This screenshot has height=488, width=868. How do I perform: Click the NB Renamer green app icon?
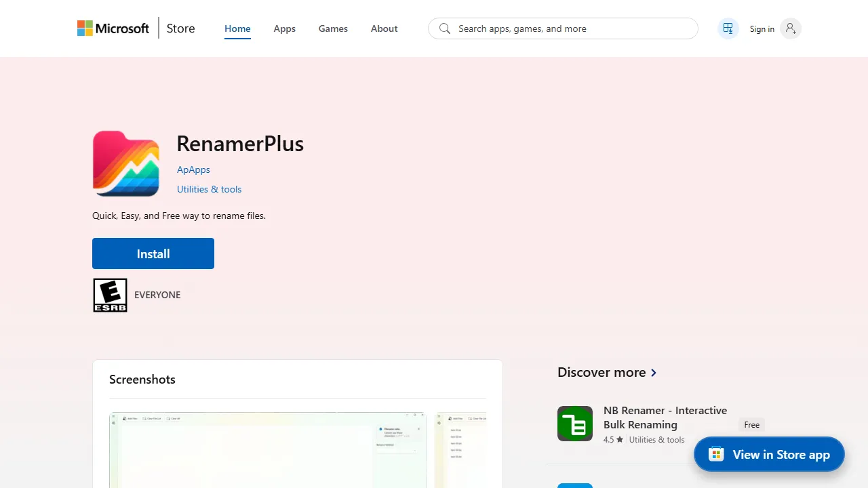574,423
